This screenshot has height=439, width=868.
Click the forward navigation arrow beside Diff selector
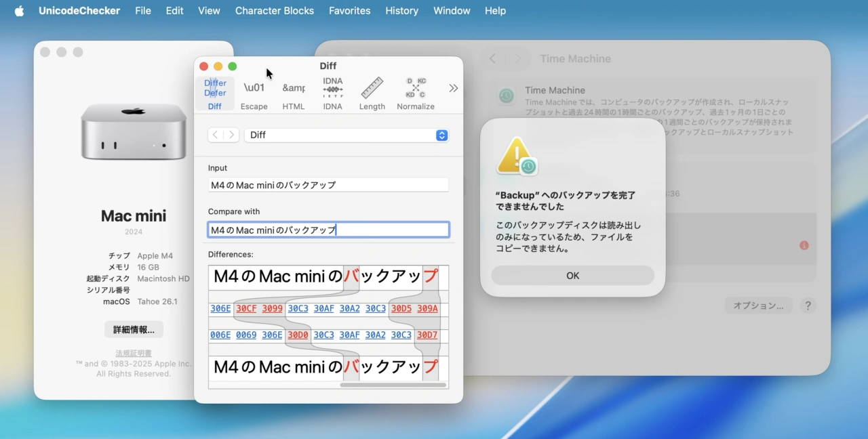coord(231,135)
